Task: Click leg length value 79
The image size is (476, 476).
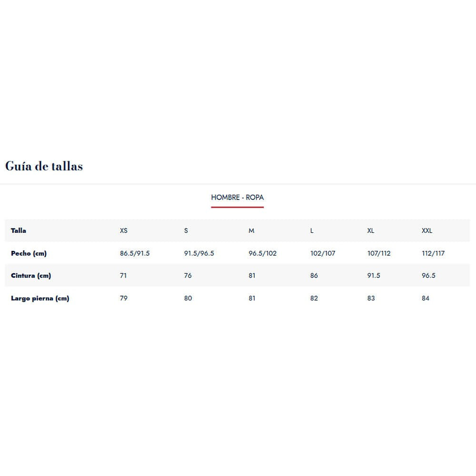Action: click(124, 298)
